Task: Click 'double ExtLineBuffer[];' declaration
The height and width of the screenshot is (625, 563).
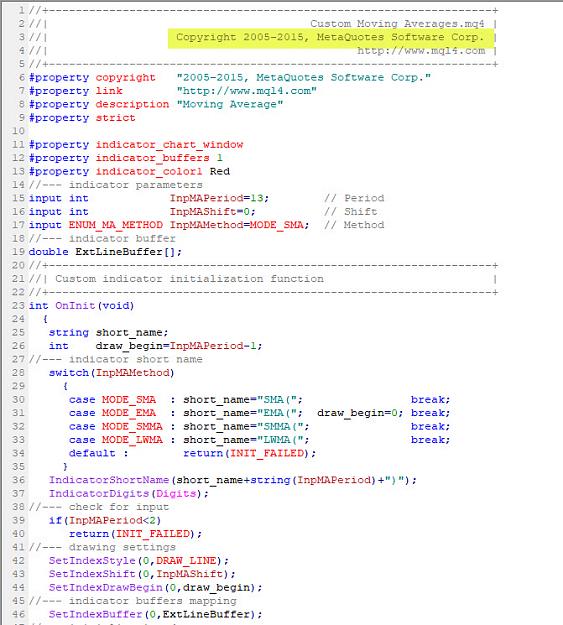Action: coord(105,252)
